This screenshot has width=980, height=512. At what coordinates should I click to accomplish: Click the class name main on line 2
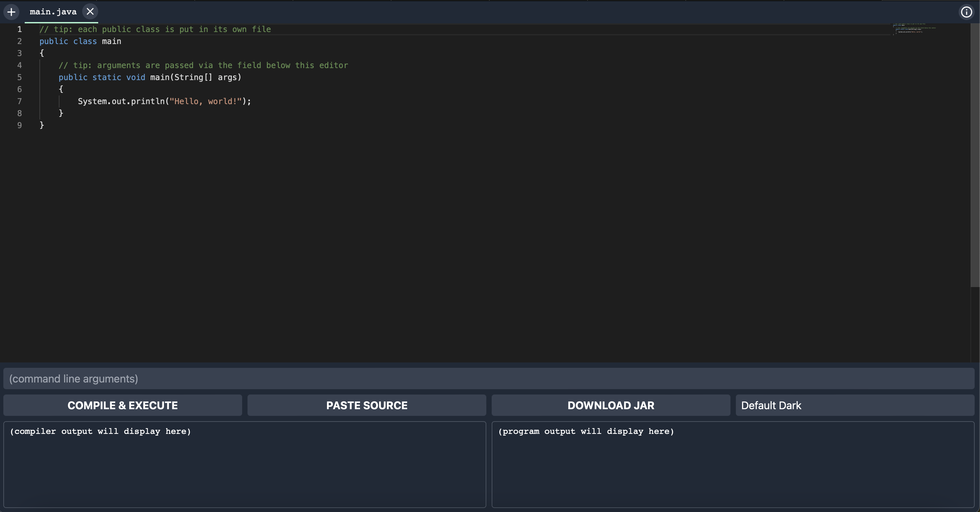(x=112, y=41)
